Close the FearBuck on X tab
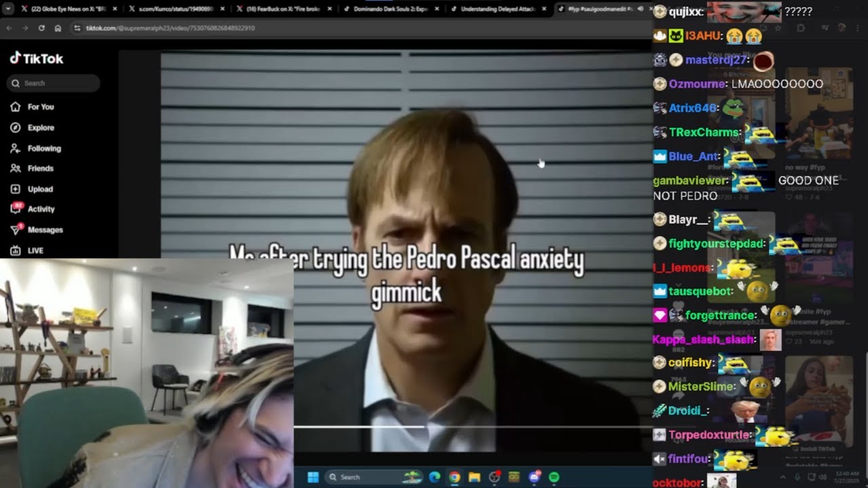This screenshot has width=868, height=488. 330,9
